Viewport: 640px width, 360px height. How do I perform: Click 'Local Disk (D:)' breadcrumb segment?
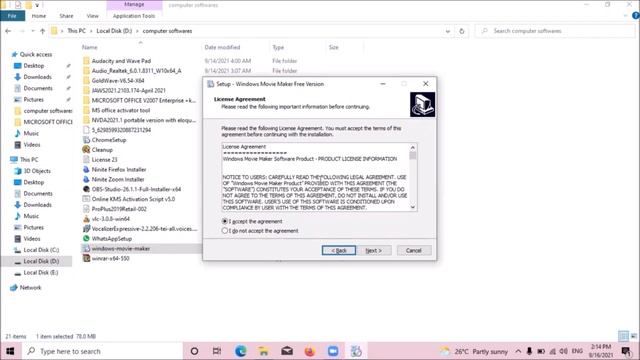tap(114, 31)
